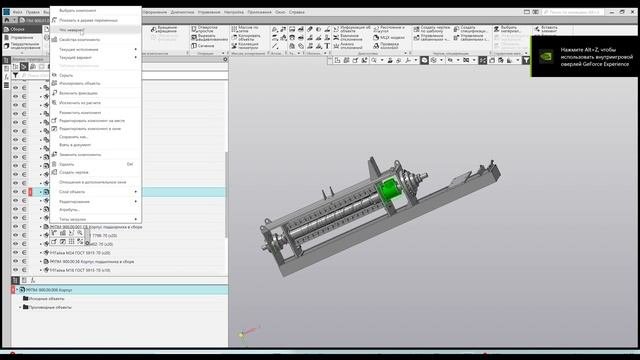Click first icon of bottom properties panel tabs
Image resolution: width=640 pixels, height=360 pixels.
tap(15, 280)
